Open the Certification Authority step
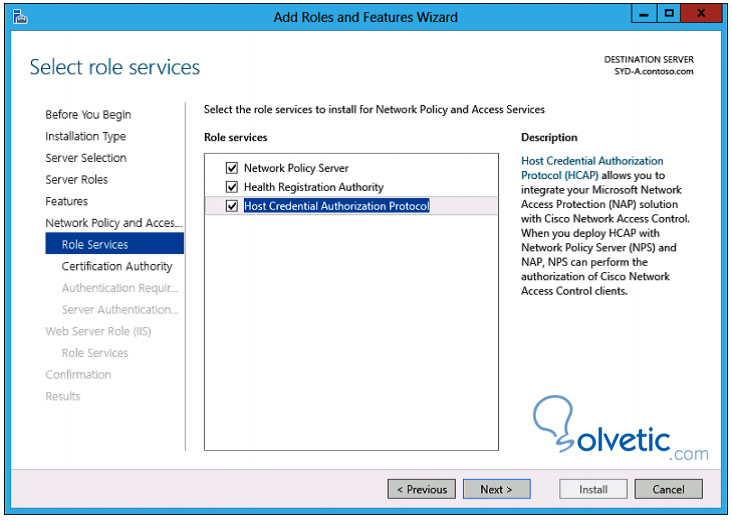Image resolution: width=732 pixels, height=521 pixels. (x=117, y=266)
